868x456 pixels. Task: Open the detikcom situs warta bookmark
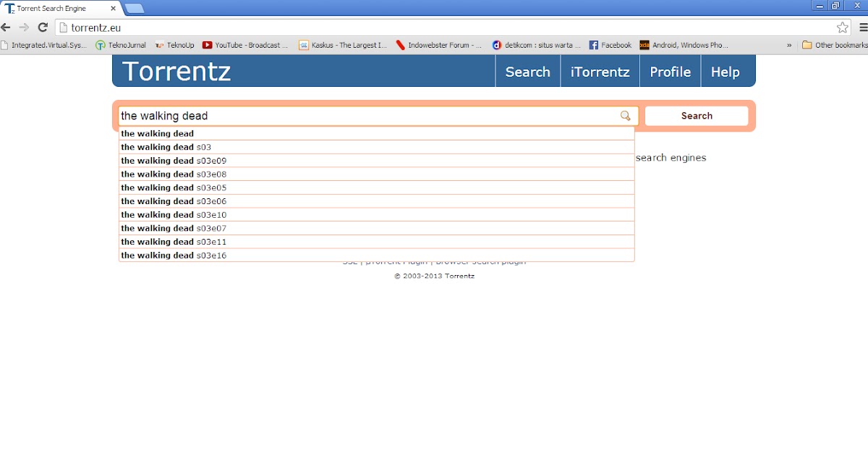pyautogui.click(x=536, y=45)
